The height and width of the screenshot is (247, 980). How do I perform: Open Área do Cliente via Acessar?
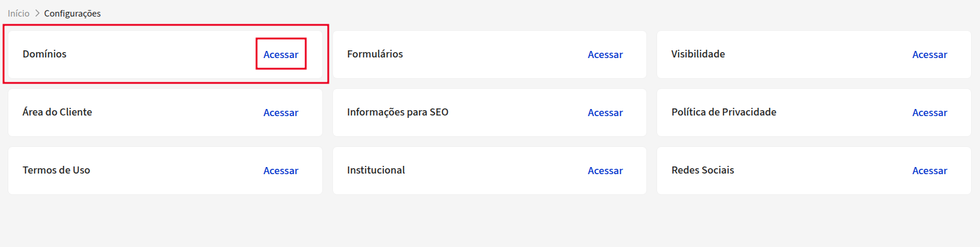[x=281, y=113]
